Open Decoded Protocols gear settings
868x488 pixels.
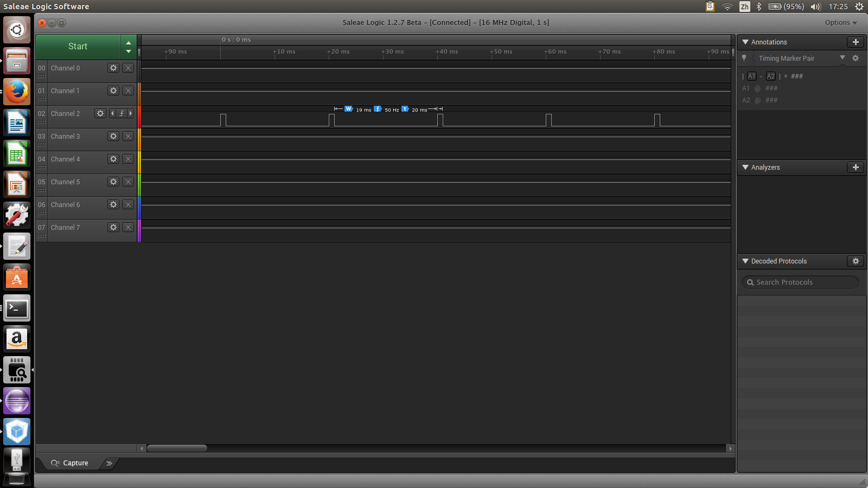pos(856,261)
